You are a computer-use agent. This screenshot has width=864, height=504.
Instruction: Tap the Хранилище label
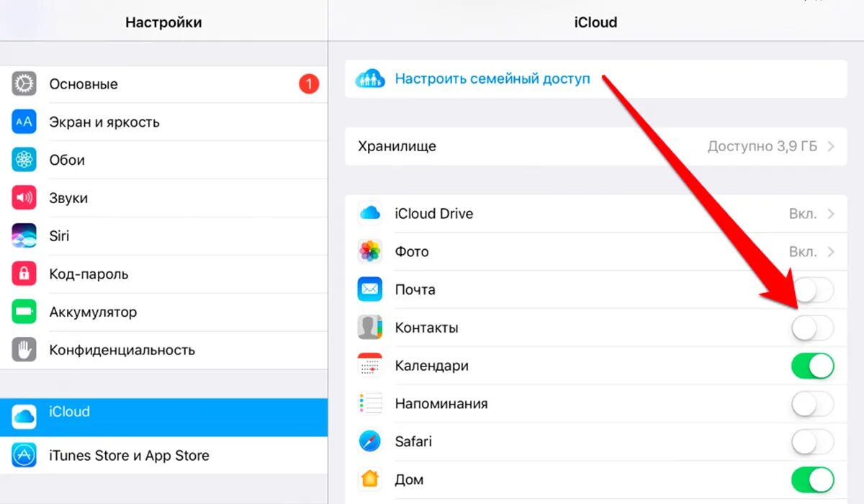tap(397, 146)
